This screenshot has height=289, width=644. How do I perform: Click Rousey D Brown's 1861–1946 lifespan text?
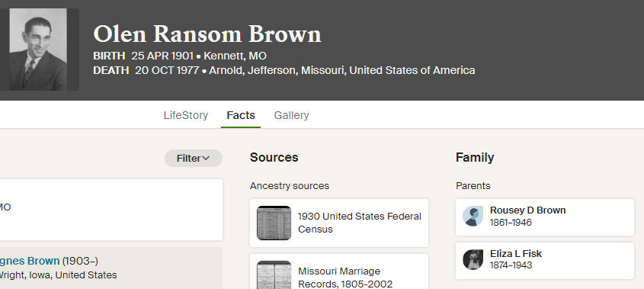[511, 223]
